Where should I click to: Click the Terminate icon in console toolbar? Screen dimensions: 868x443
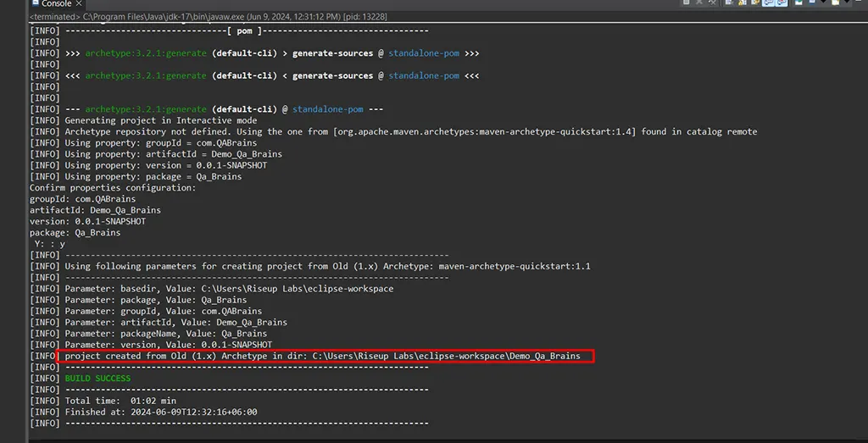click(x=687, y=3)
